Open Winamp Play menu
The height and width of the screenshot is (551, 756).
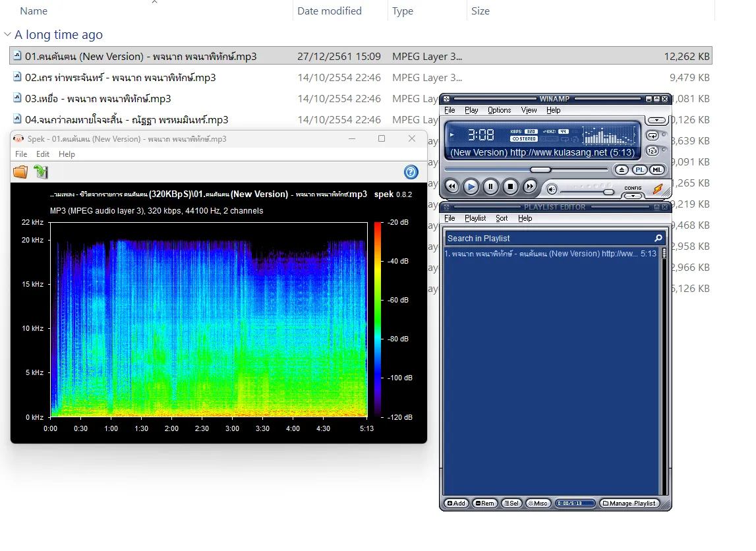click(x=471, y=110)
